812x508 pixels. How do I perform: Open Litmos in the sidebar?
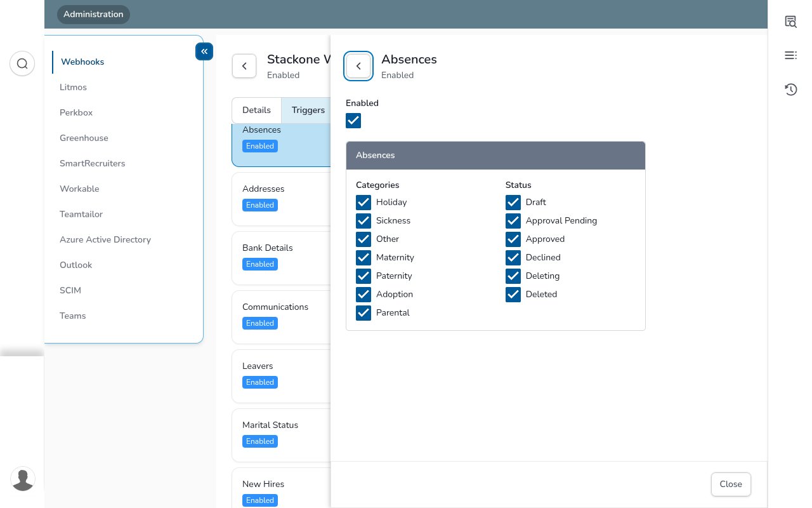(x=73, y=87)
